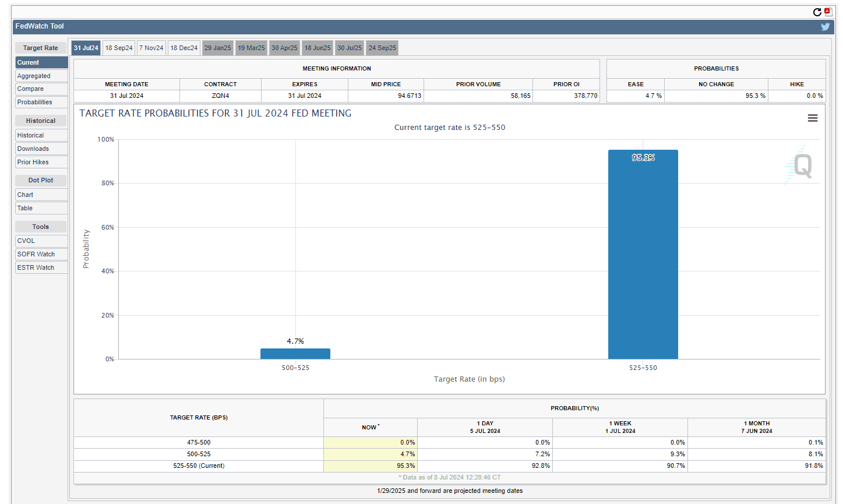Viewport: 843px width, 504px height.
Task: Open the 24 Sep25 meeting tab
Action: coord(382,48)
